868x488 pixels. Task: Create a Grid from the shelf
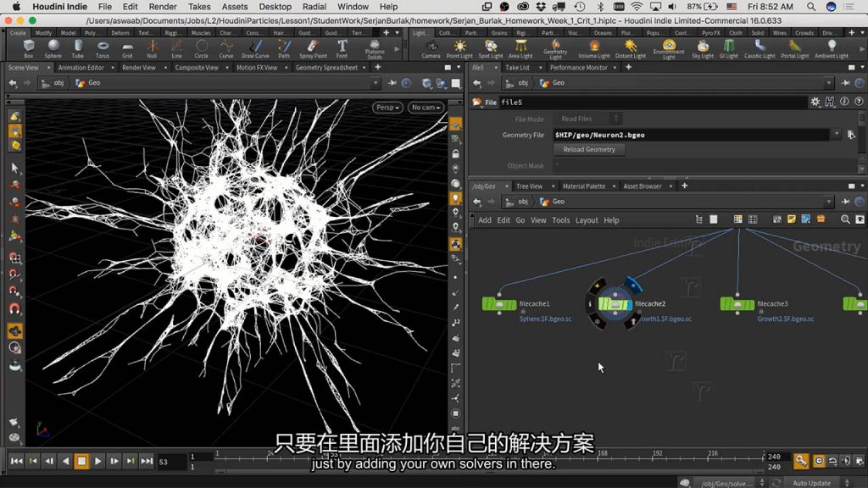coord(127,48)
